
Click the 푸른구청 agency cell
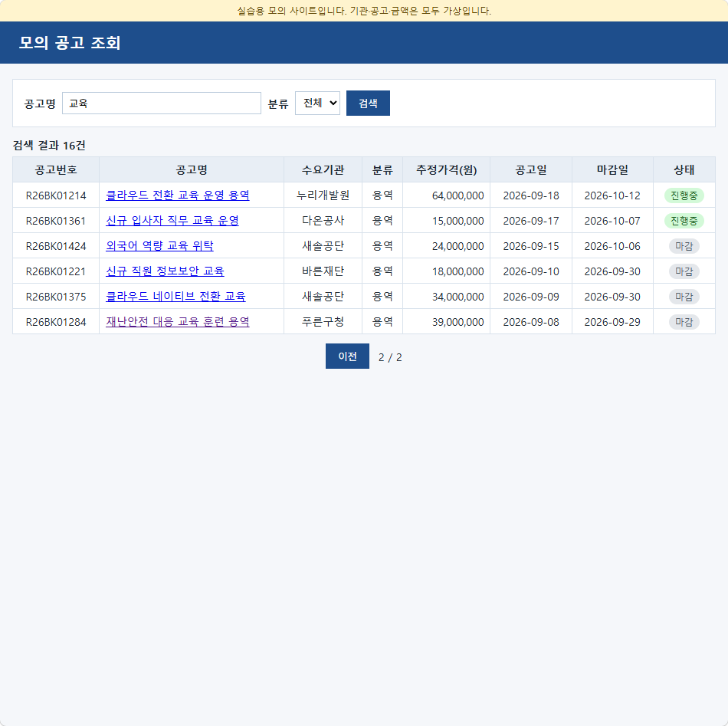[323, 322]
